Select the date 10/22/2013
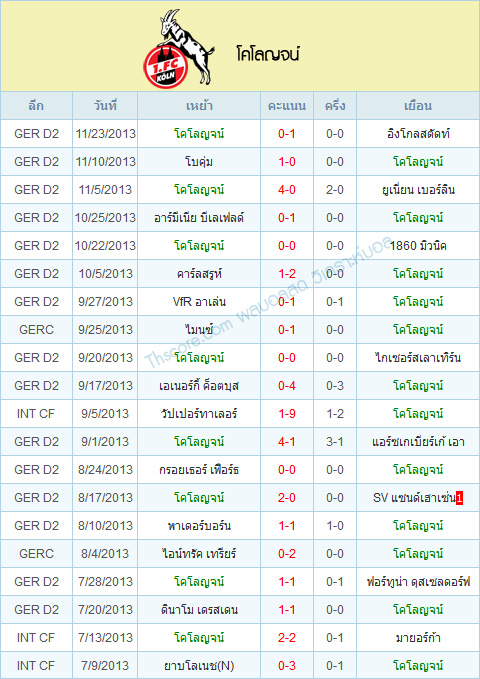Image resolution: width=480 pixels, height=679 pixels. point(105,246)
